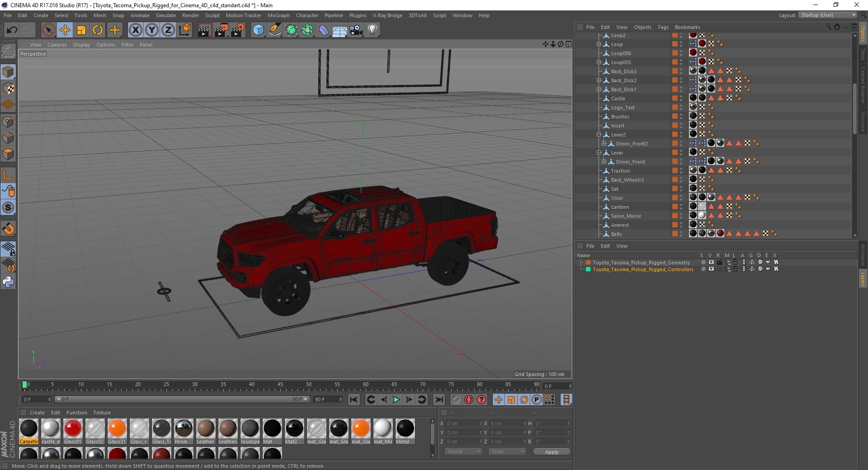This screenshot has width=868, height=470.
Task: Toggle Y axis lock icon
Action: pos(152,30)
